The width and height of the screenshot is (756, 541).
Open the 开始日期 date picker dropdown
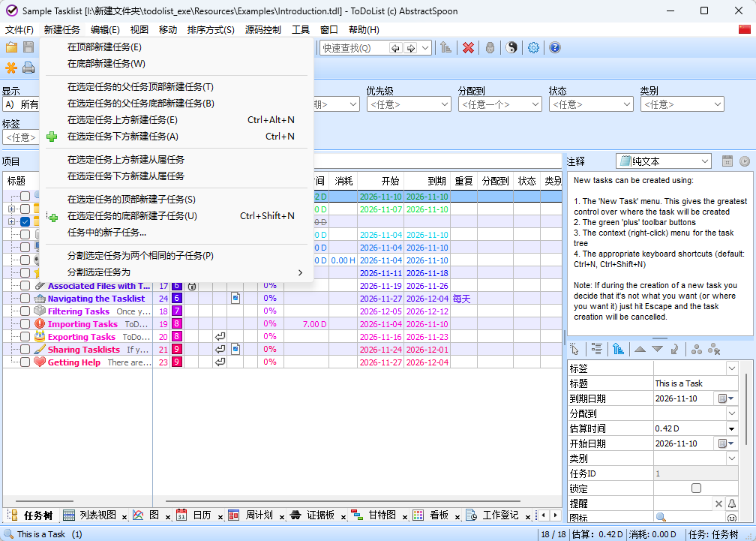click(731, 443)
